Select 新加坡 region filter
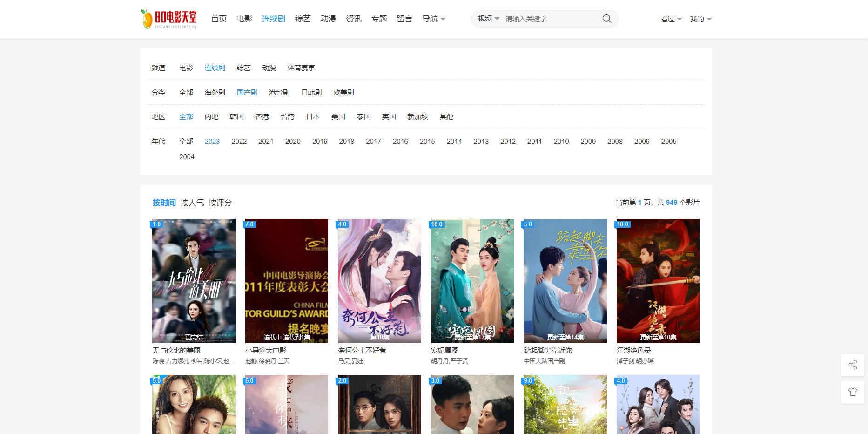 coord(418,117)
